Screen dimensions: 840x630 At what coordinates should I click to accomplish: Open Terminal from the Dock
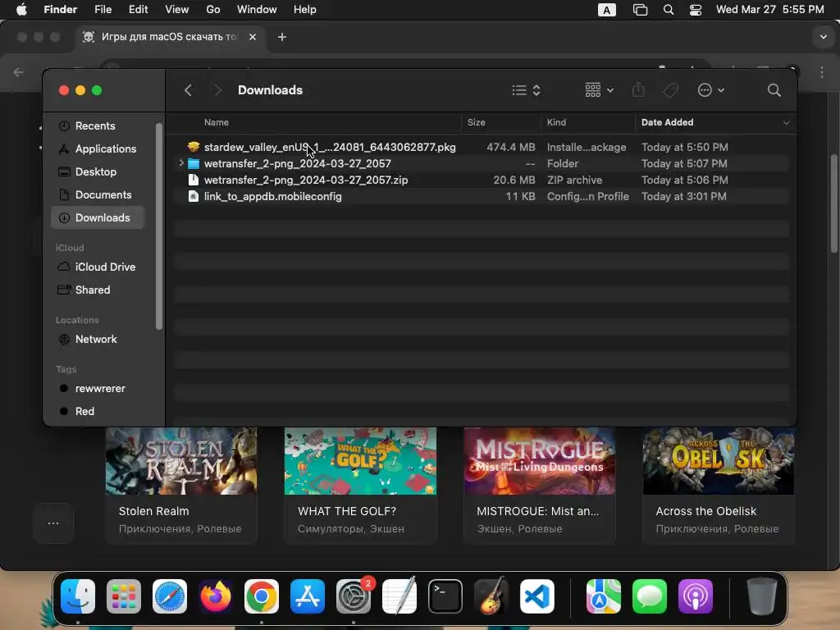pos(445,596)
